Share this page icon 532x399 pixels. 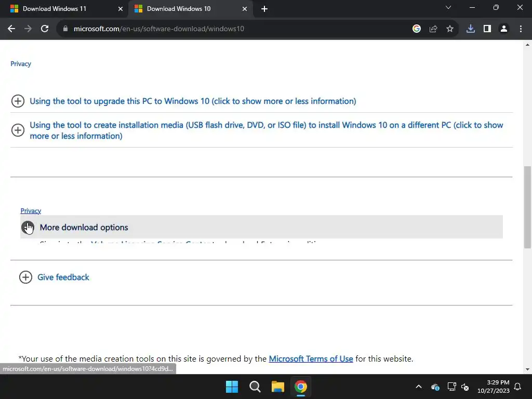tap(433, 29)
